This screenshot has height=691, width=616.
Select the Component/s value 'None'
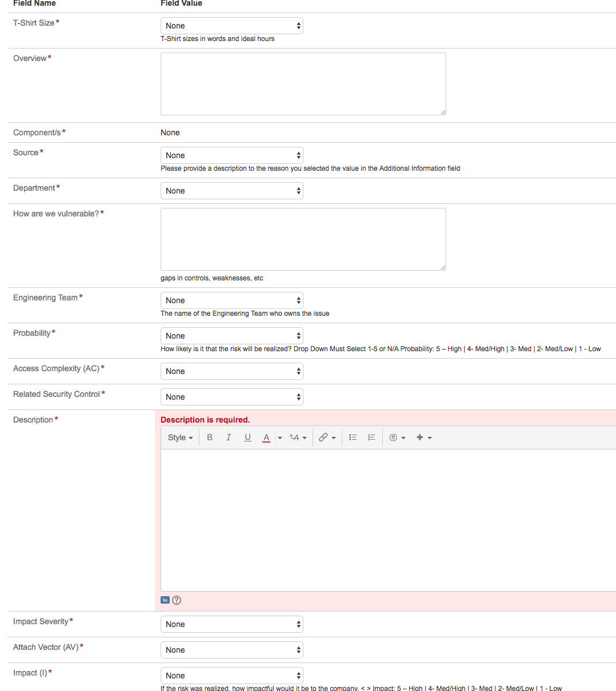(170, 132)
